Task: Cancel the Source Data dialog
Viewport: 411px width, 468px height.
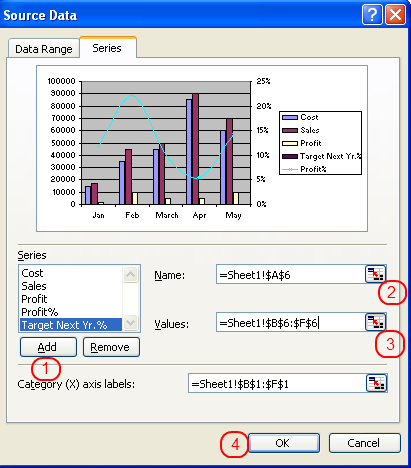Action: pos(364,443)
